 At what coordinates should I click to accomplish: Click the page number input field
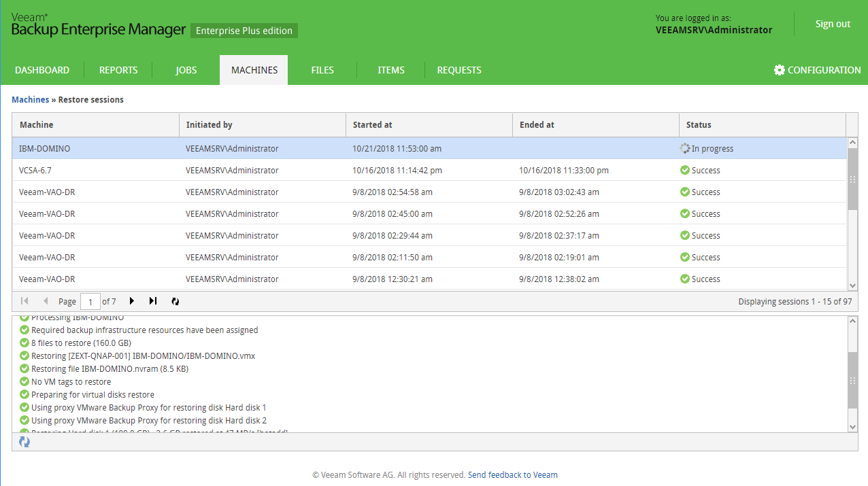click(x=90, y=301)
